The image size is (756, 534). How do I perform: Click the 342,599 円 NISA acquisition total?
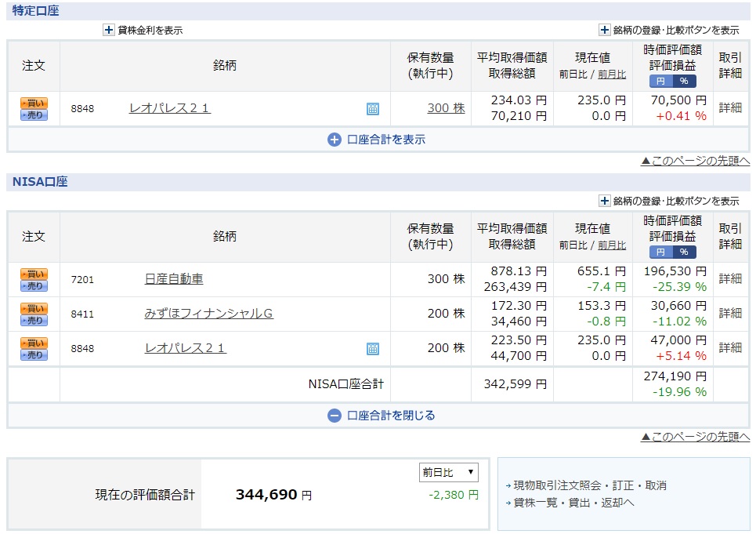pos(515,384)
